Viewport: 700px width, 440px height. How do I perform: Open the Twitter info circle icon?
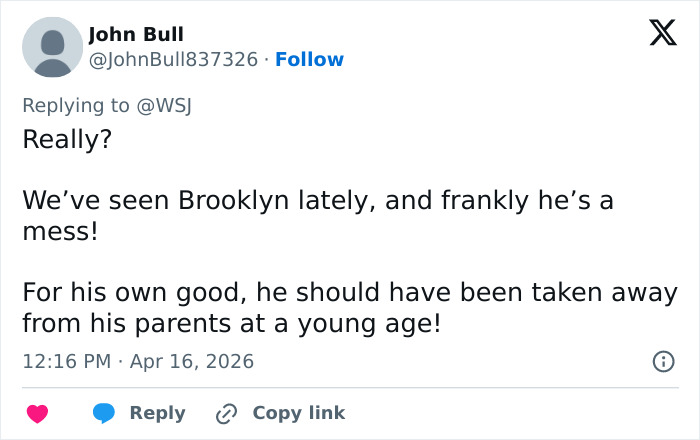click(x=662, y=361)
